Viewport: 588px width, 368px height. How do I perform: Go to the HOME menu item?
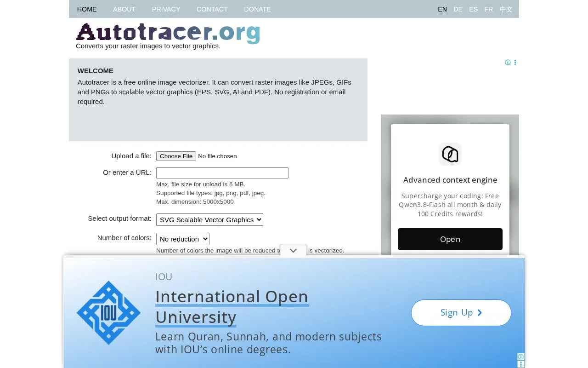[87, 9]
